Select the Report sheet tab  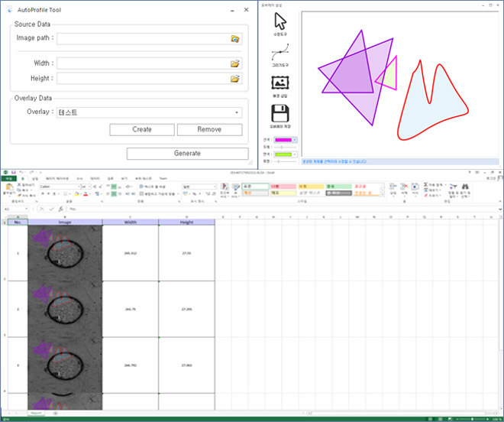tap(37, 413)
